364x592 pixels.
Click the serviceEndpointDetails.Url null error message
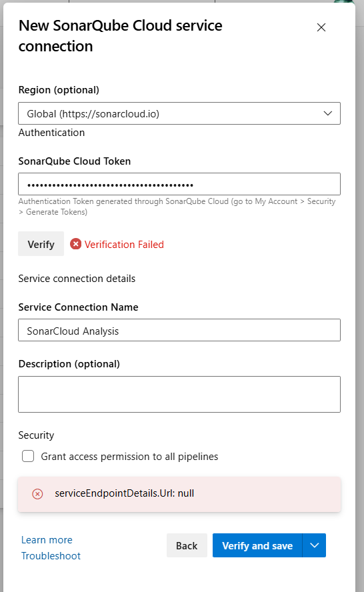point(125,493)
